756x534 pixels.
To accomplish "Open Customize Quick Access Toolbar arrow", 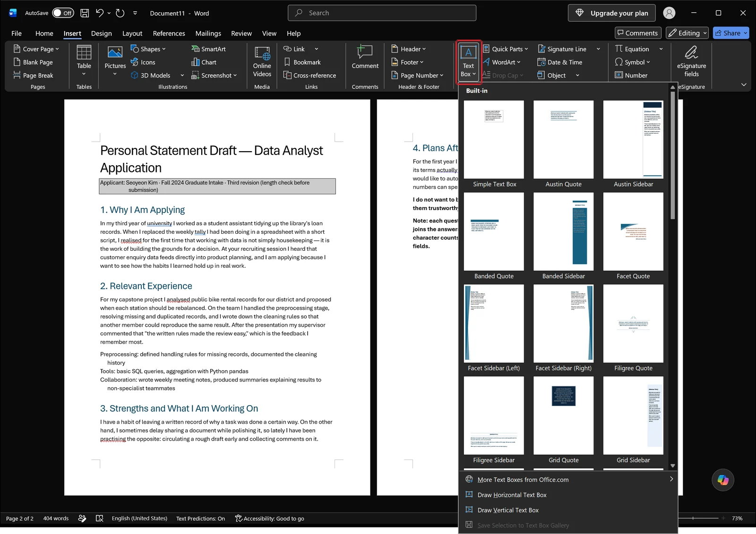I will (135, 13).
